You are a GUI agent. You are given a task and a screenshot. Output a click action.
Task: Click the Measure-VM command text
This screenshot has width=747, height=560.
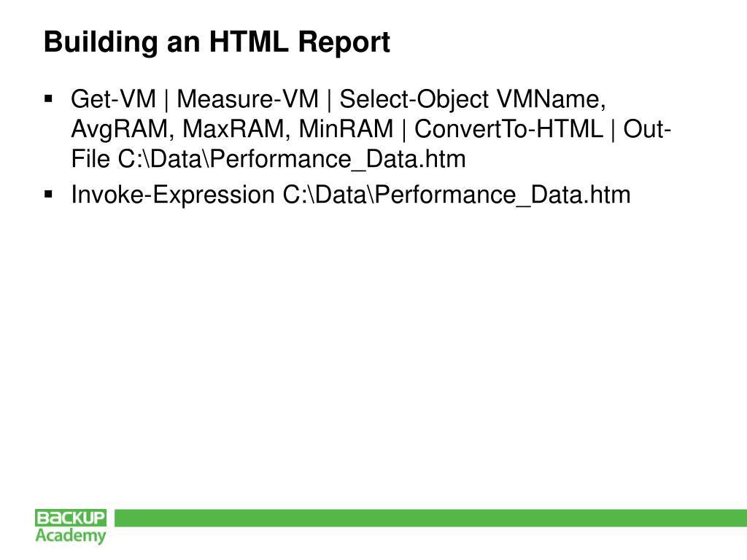tap(247, 99)
